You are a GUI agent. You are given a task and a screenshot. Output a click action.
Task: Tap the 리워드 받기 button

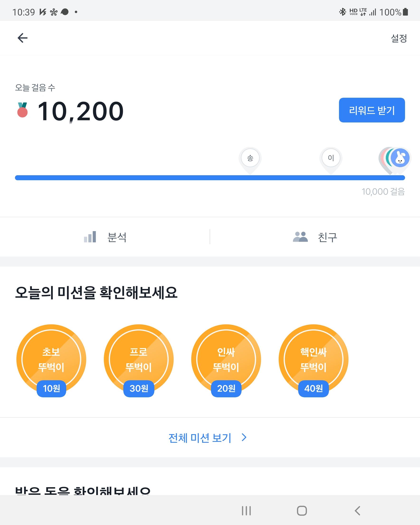(x=372, y=110)
